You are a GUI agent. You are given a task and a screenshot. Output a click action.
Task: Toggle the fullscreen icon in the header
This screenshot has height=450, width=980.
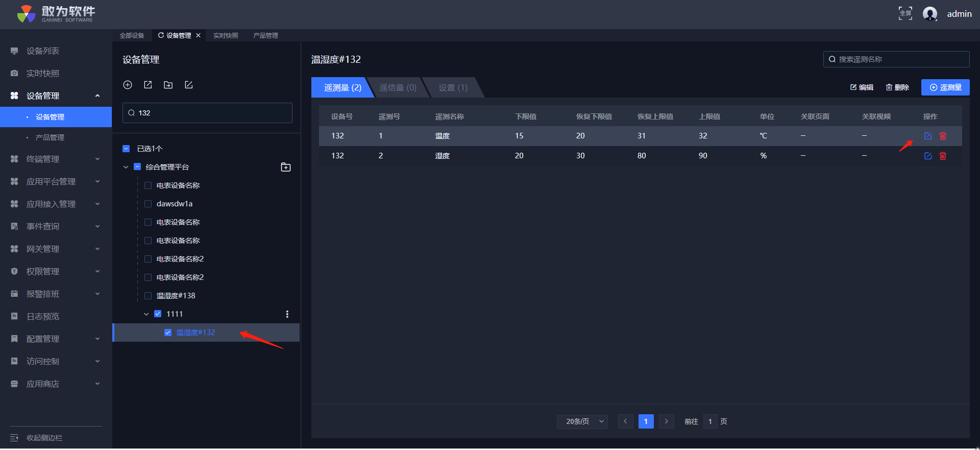click(x=905, y=14)
